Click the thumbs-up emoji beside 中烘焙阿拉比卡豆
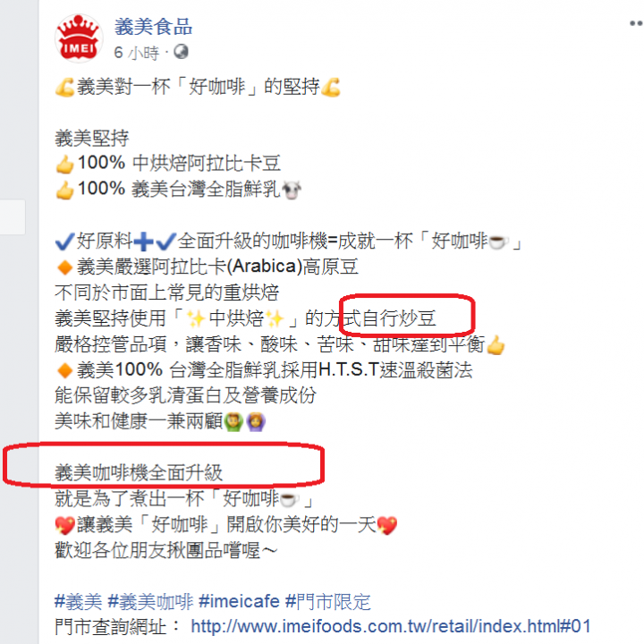644x644 pixels. click(x=65, y=165)
